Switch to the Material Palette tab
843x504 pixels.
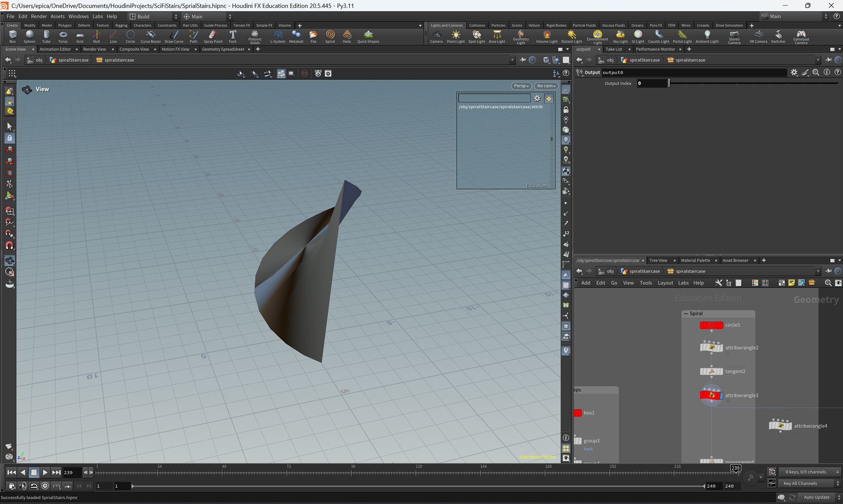tap(695, 261)
